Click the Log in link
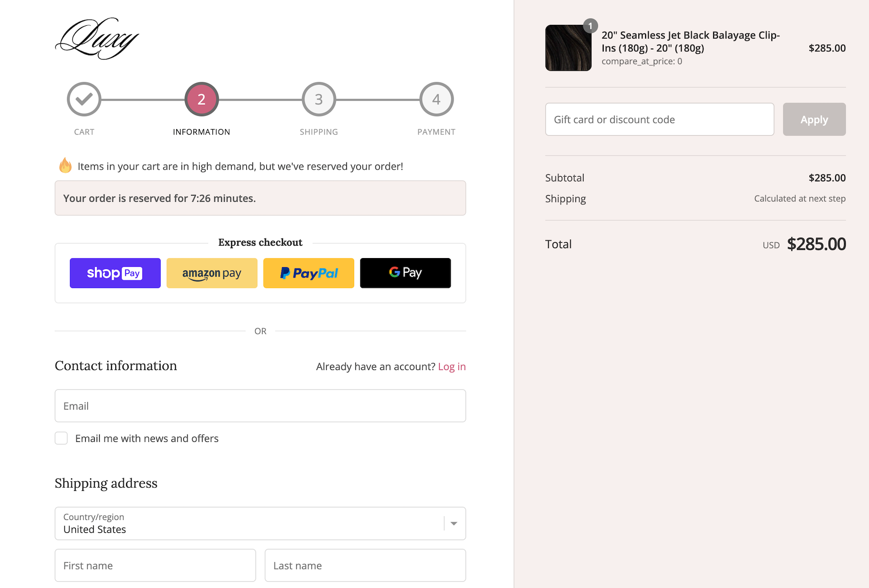The image size is (869, 588). (452, 367)
